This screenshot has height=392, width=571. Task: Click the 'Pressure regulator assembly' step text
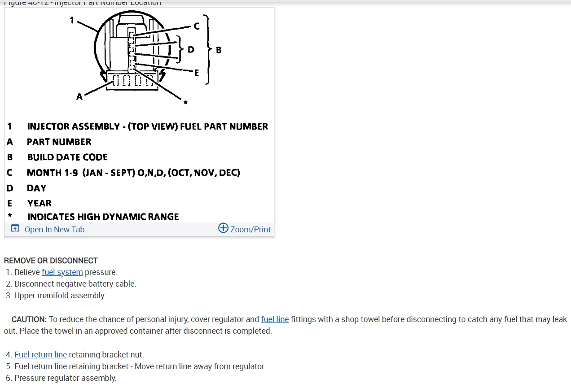coord(65,378)
